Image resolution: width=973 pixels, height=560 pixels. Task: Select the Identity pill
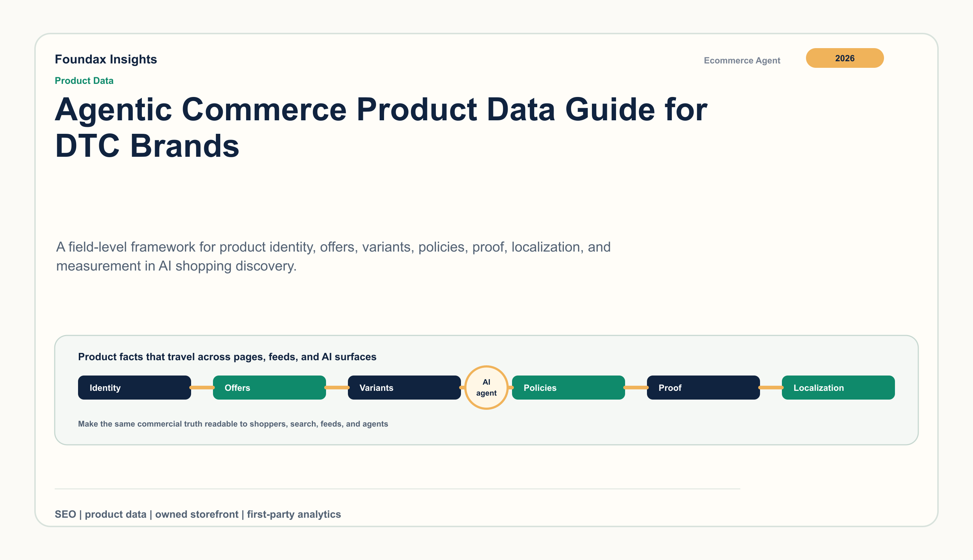(x=134, y=387)
